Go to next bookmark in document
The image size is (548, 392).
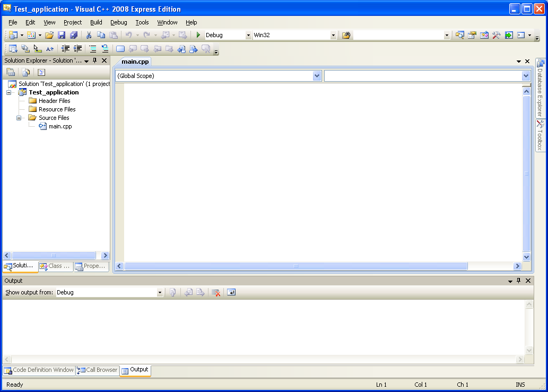pos(193,49)
